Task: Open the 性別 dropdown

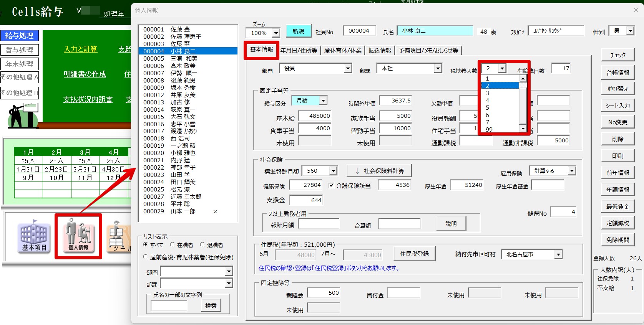Action: tap(630, 31)
